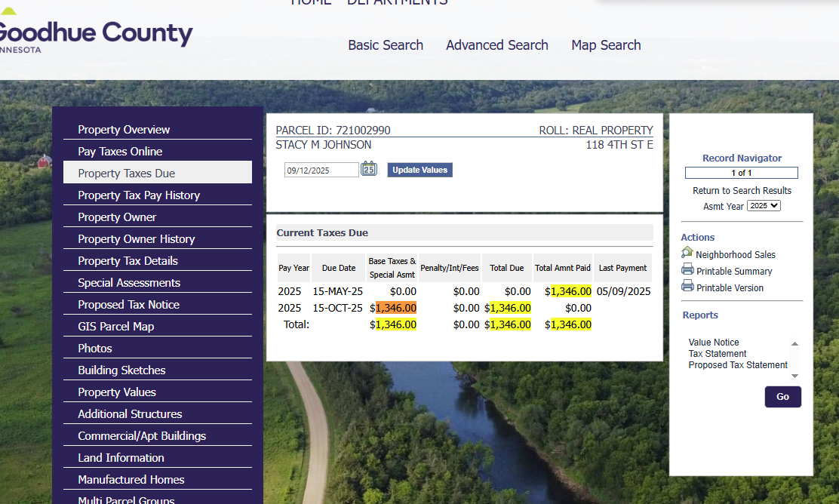Click the date input field
This screenshot has height=504, width=839.
point(321,171)
